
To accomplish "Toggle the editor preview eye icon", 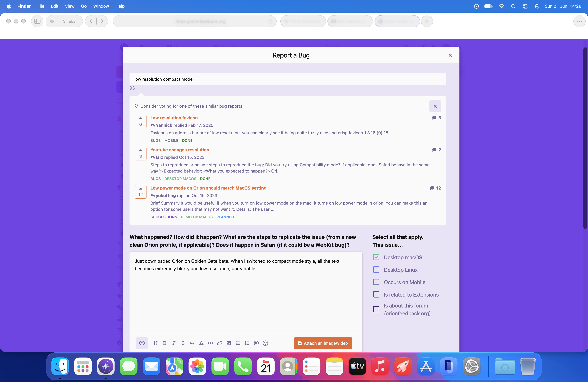I will click(x=142, y=343).
